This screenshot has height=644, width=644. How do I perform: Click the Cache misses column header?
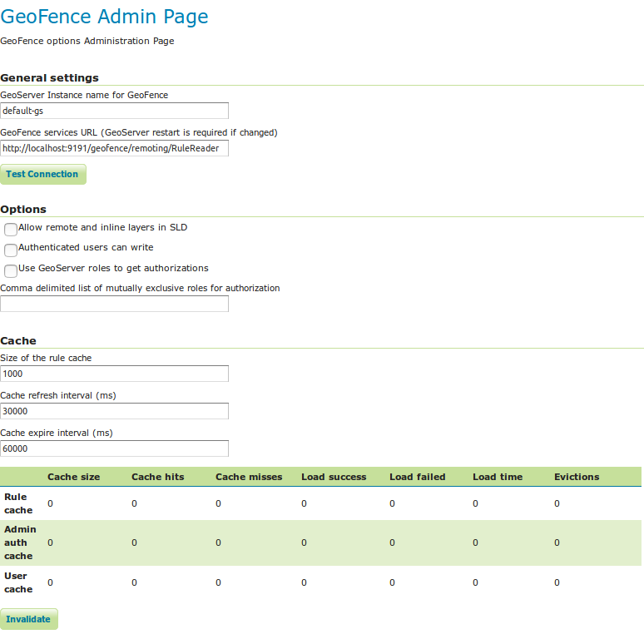(x=249, y=477)
